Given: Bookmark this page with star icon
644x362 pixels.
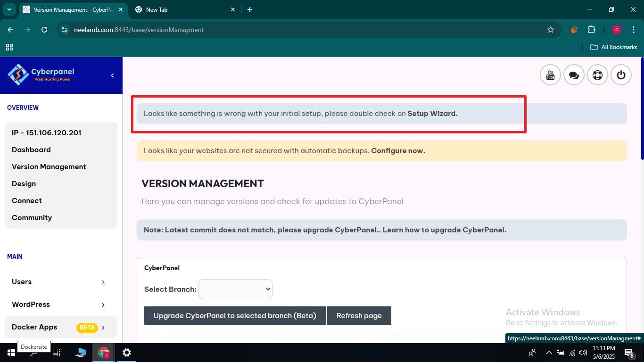Looking at the screenshot, I should (x=550, y=30).
